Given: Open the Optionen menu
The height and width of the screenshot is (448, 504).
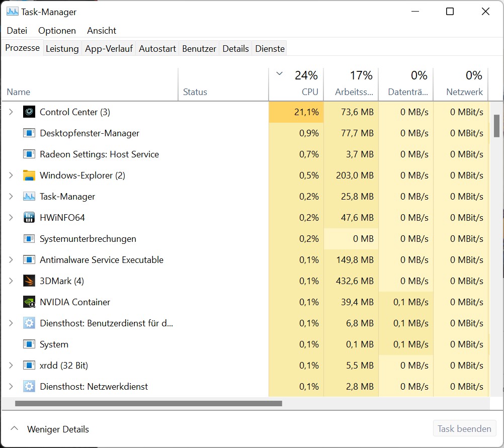Looking at the screenshot, I should 57,31.
